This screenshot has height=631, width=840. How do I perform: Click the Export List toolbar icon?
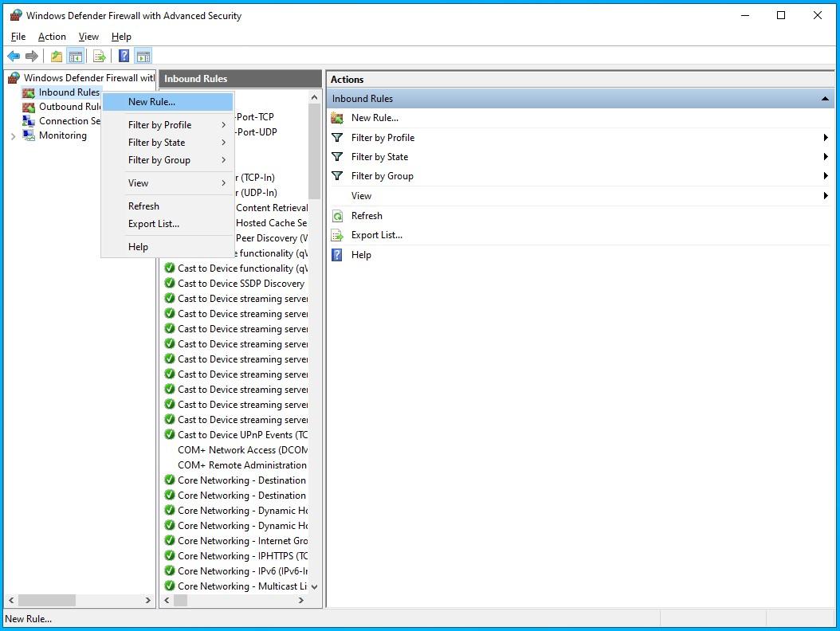[100, 56]
